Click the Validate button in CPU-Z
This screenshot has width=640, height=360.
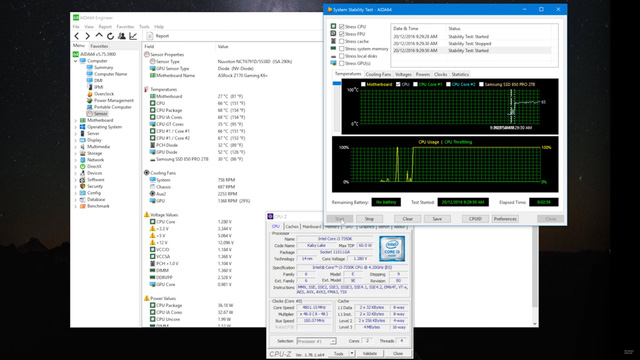pos(370,353)
